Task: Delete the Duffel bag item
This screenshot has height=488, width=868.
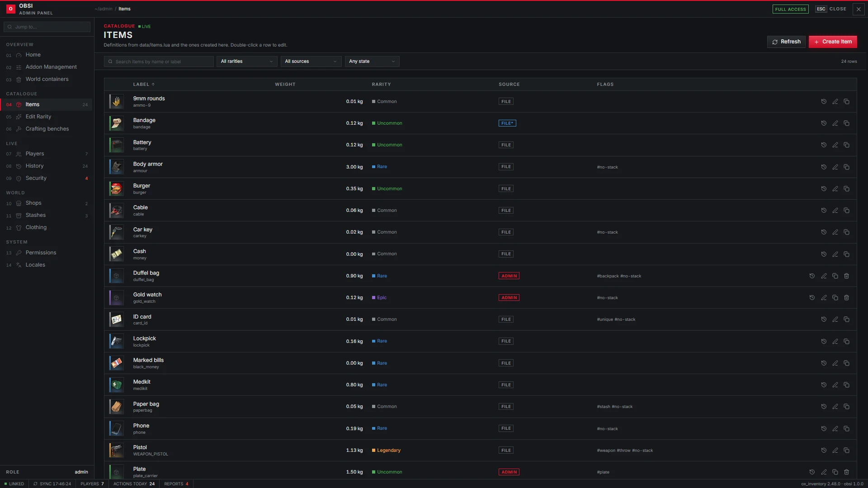Action: click(x=846, y=276)
